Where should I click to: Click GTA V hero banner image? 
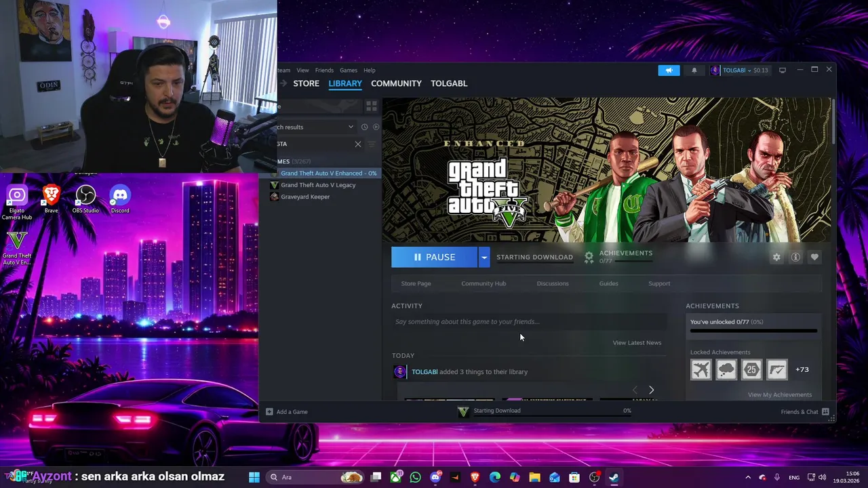(x=606, y=169)
